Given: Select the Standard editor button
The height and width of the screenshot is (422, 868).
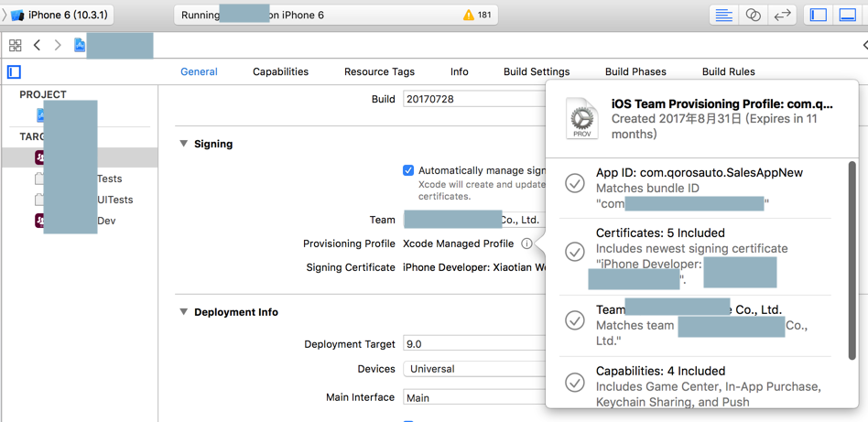Looking at the screenshot, I should click(723, 16).
